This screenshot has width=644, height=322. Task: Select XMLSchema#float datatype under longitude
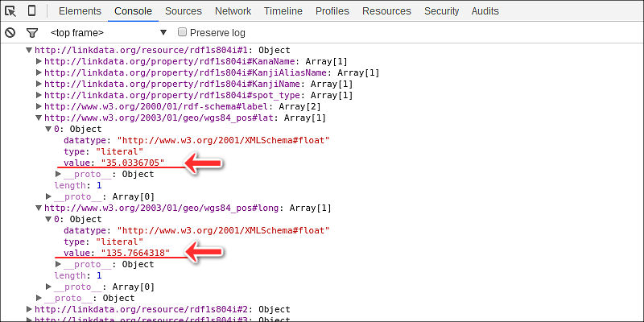click(224, 230)
